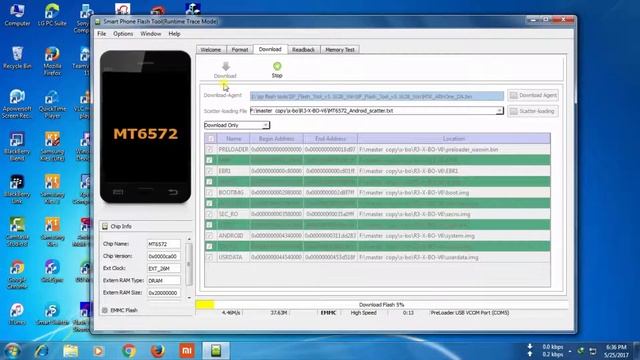The width and height of the screenshot is (640, 360).
Task: Click the Begin Address column header
Action: (276, 139)
